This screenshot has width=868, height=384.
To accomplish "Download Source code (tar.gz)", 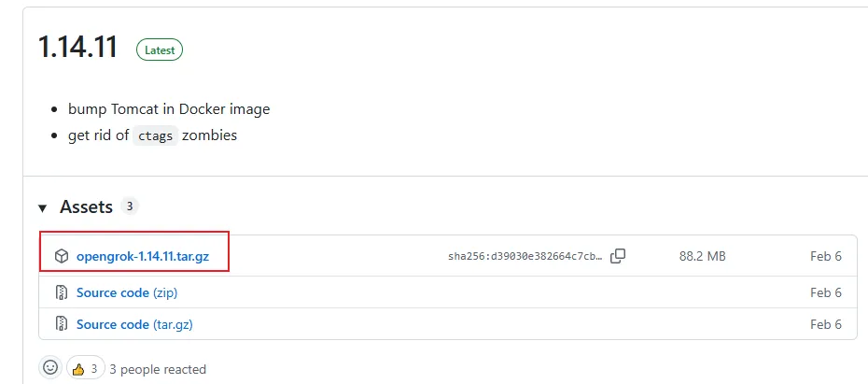I will (134, 324).
